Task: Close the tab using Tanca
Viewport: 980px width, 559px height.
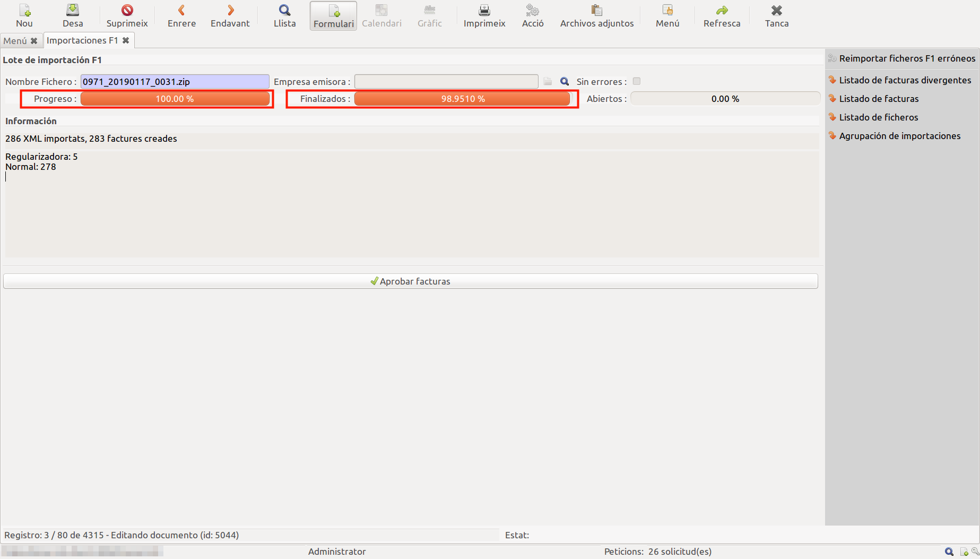Action: point(777,16)
